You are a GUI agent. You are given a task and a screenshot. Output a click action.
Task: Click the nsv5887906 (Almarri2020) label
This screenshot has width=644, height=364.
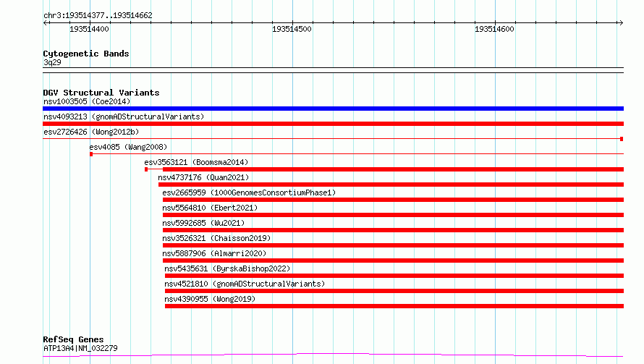tap(214, 253)
